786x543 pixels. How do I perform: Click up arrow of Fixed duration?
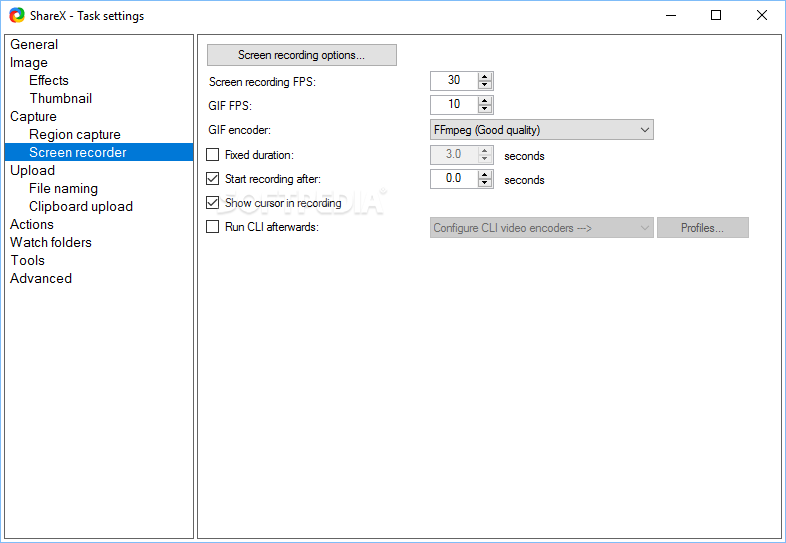[x=485, y=150]
